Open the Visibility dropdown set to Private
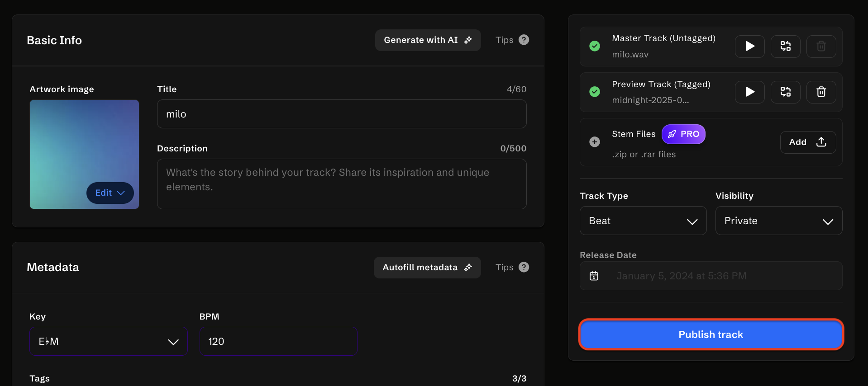This screenshot has height=386, width=868. pyautogui.click(x=778, y=221)
